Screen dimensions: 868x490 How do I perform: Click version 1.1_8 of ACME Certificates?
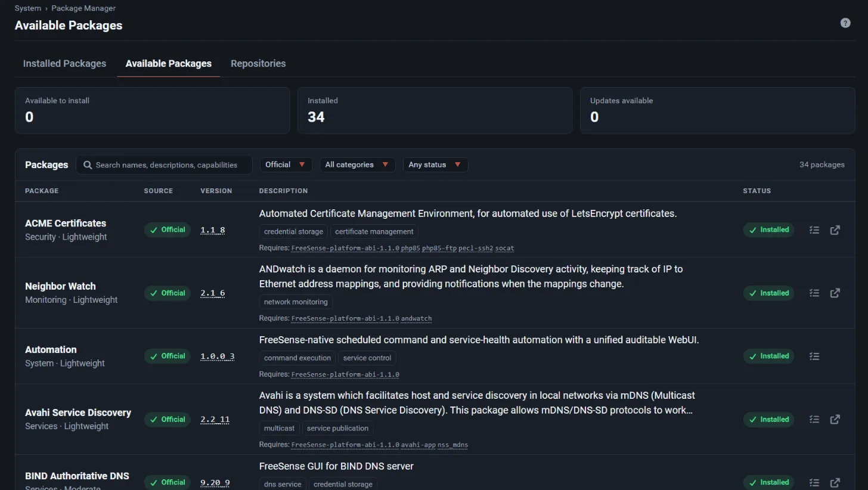click(213, 230)
